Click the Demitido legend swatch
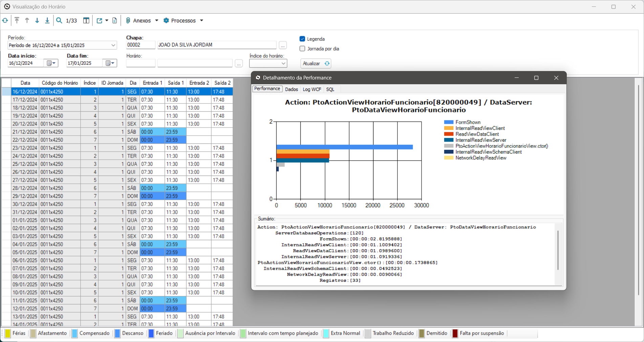 tap(422, 334)
